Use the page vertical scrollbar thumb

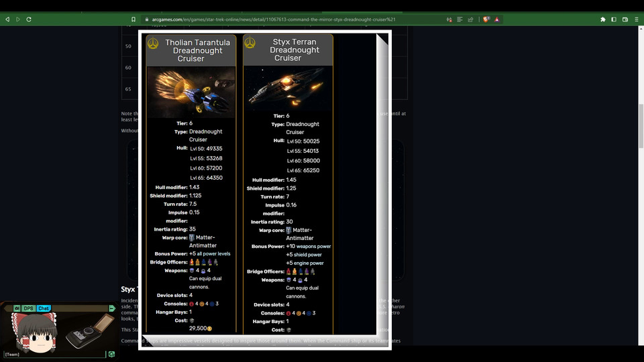[641, 126]
